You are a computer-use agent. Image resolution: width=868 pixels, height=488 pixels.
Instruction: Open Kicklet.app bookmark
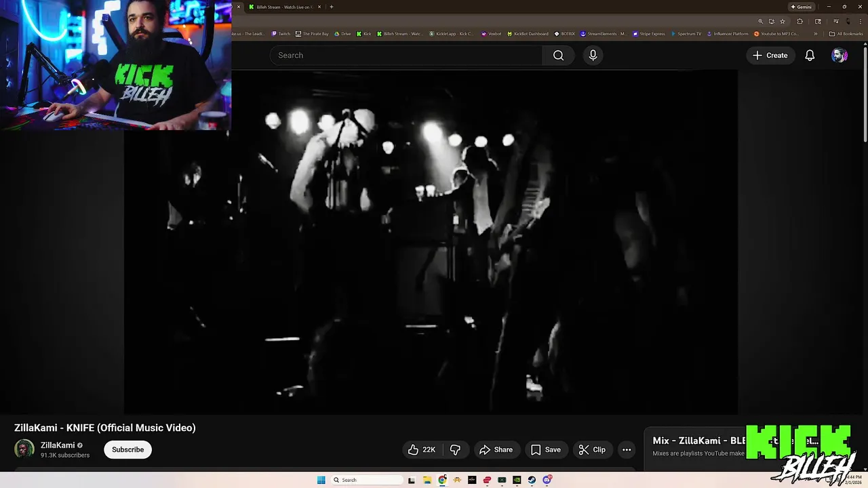(x=452, y=34)
